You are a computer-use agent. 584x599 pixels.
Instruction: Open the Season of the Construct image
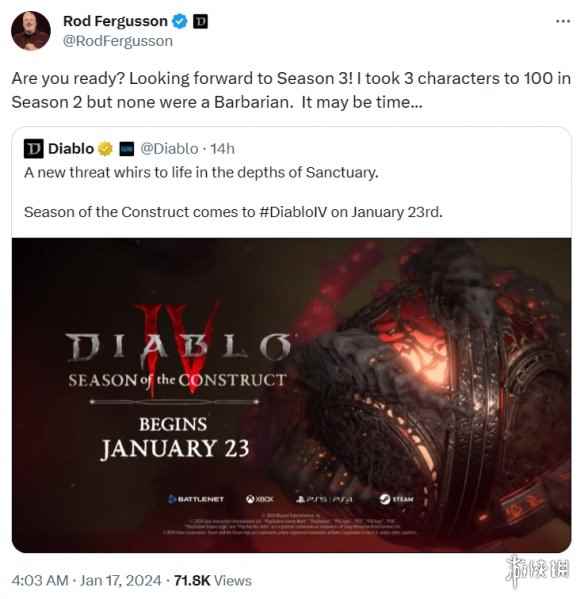click(291, 395)
